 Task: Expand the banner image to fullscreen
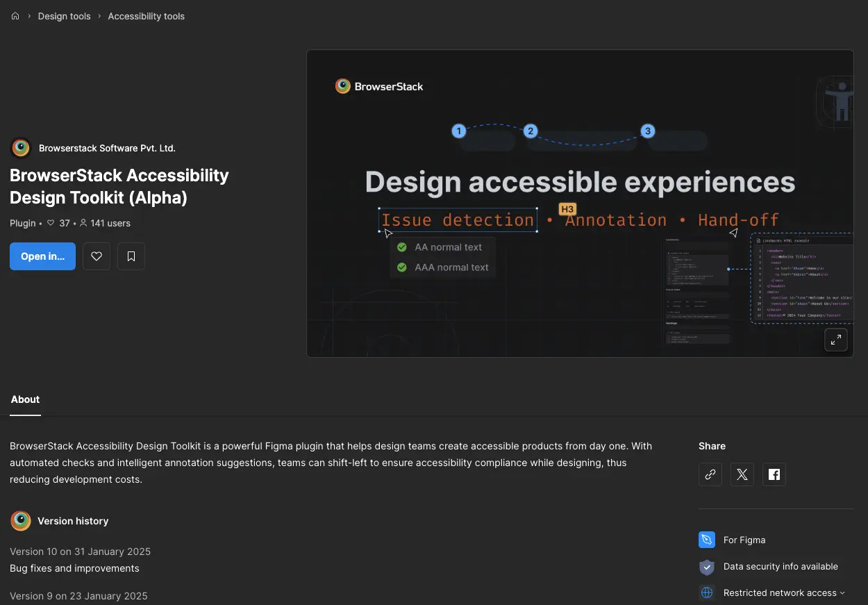point(835,340)
